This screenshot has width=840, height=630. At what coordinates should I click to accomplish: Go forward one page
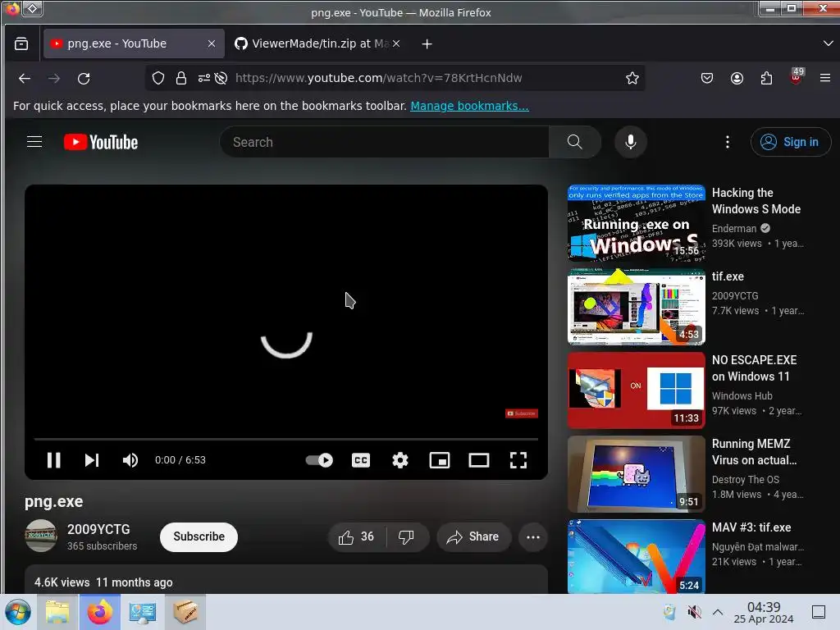[x=54, y=78]
